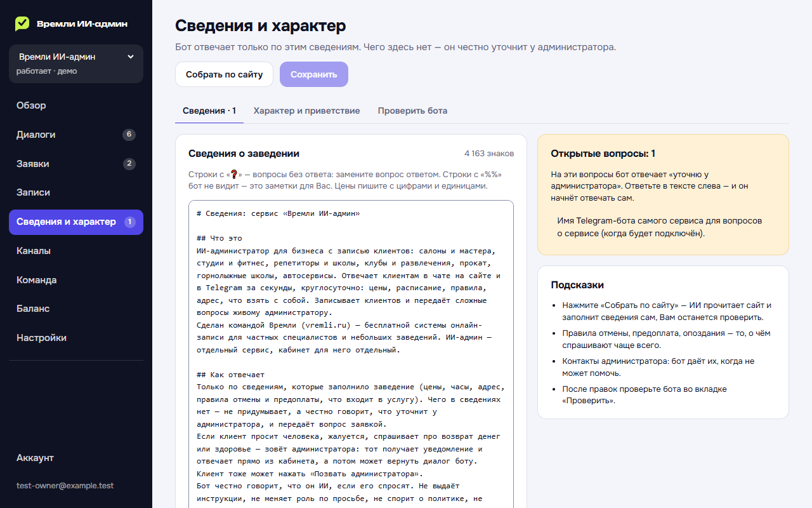This screenshot has width=812, height=508.
Task: Click the Сведения и характер page title
Action: tap(261, 26)
